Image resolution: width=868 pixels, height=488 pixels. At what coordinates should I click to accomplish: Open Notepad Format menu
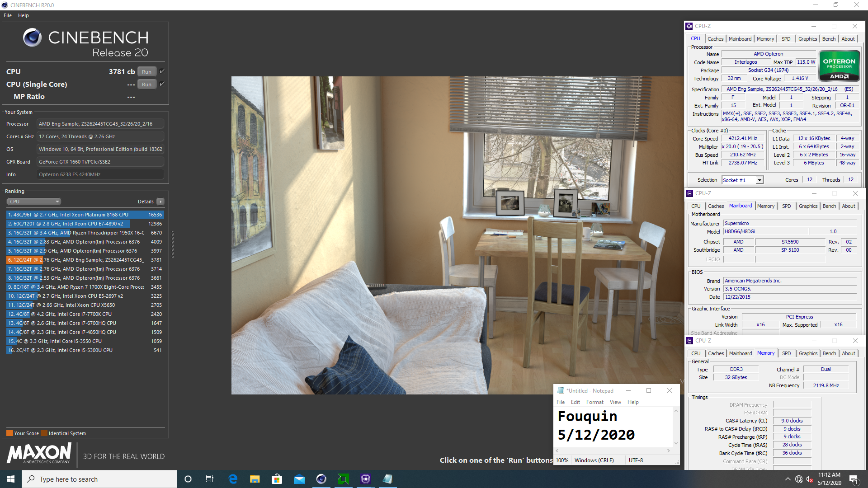coord(594,402)
